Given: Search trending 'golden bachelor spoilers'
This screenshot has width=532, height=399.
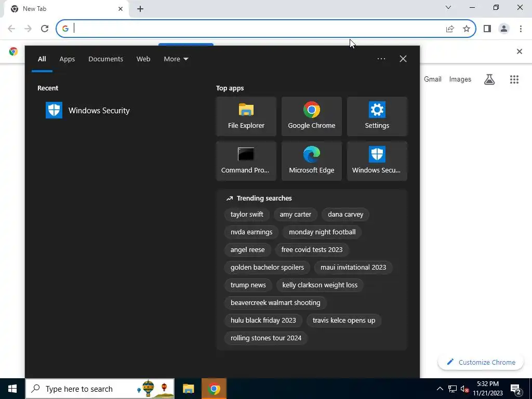Looking at the screenshot, I should tap(267, 268).
